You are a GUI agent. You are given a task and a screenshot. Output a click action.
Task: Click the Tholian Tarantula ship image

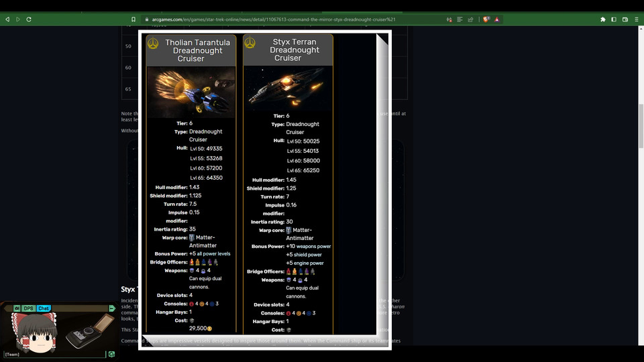point(191,93)
